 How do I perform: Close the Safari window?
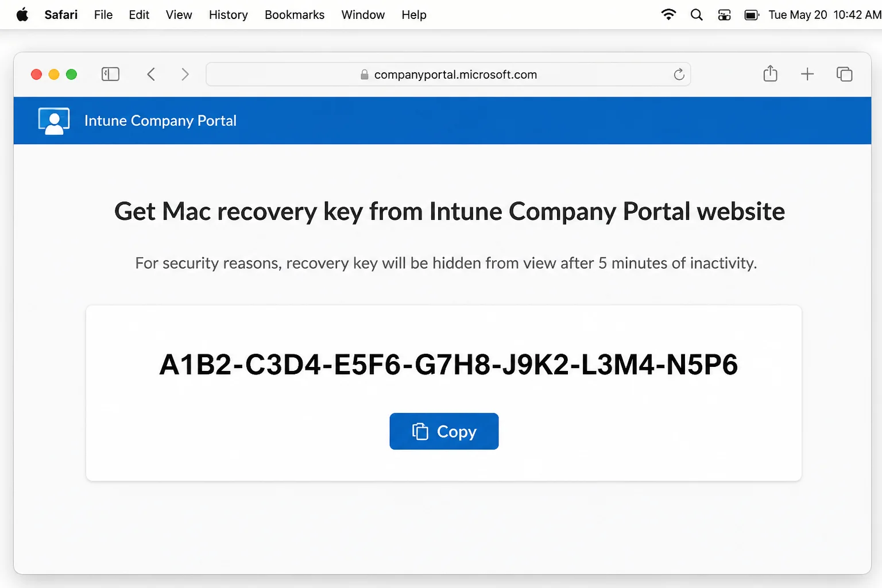click(36, 74)
